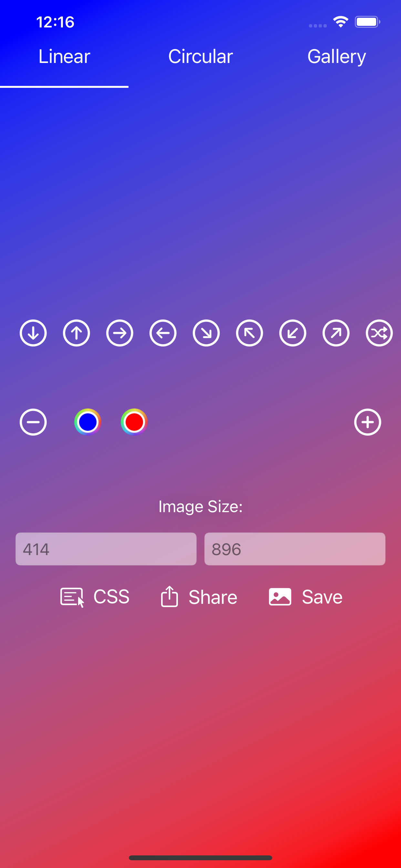
Task: Select diagonal up-right gradient direction
Action: [336, 333]
